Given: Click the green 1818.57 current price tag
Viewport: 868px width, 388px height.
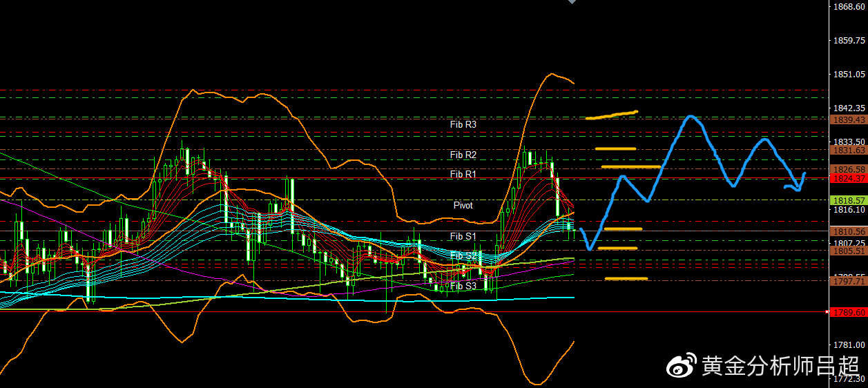Looking at the screenshot, I should (849, 200).
